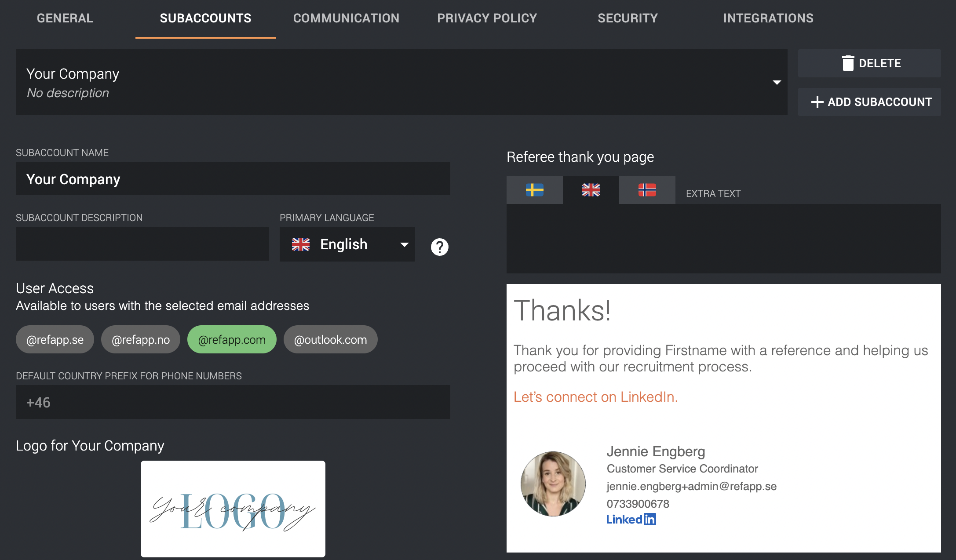Click the help question mark icon
Image resolution: width=956 pixels, height=560 pixels.
click(x=439, y=247)
